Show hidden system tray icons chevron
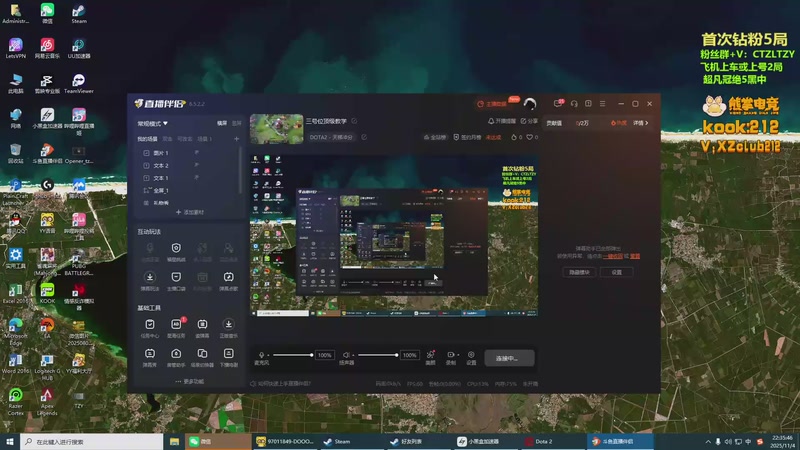 [x=708, y=442]
